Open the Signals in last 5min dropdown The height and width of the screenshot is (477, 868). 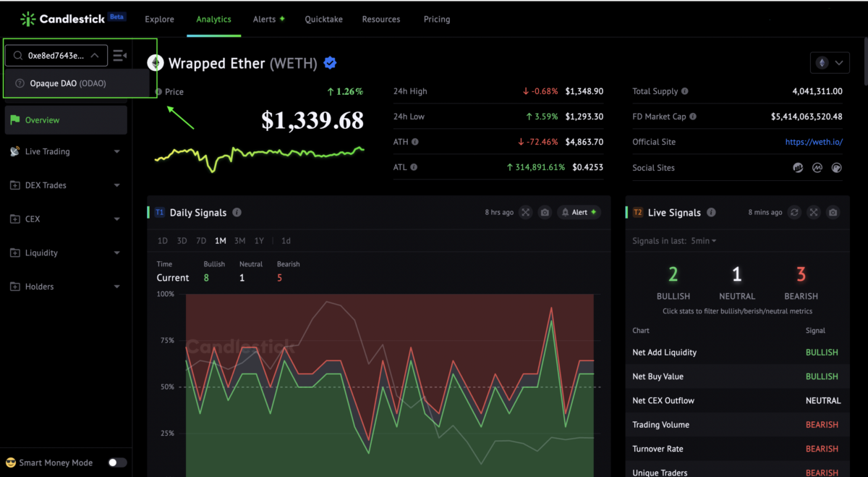(703, 241)
